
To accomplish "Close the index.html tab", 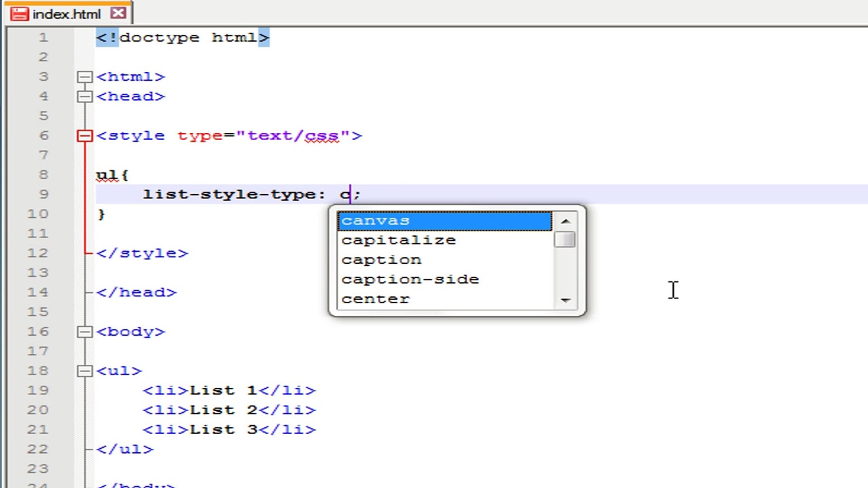I will tap(118, 13).
